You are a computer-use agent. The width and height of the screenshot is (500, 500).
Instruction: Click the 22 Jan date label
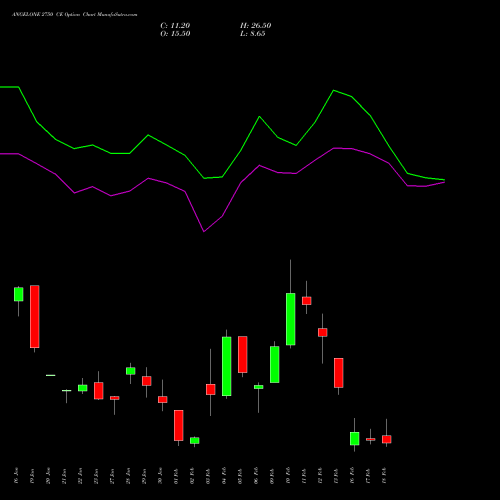pyautogui.click(x=80, y=476)
